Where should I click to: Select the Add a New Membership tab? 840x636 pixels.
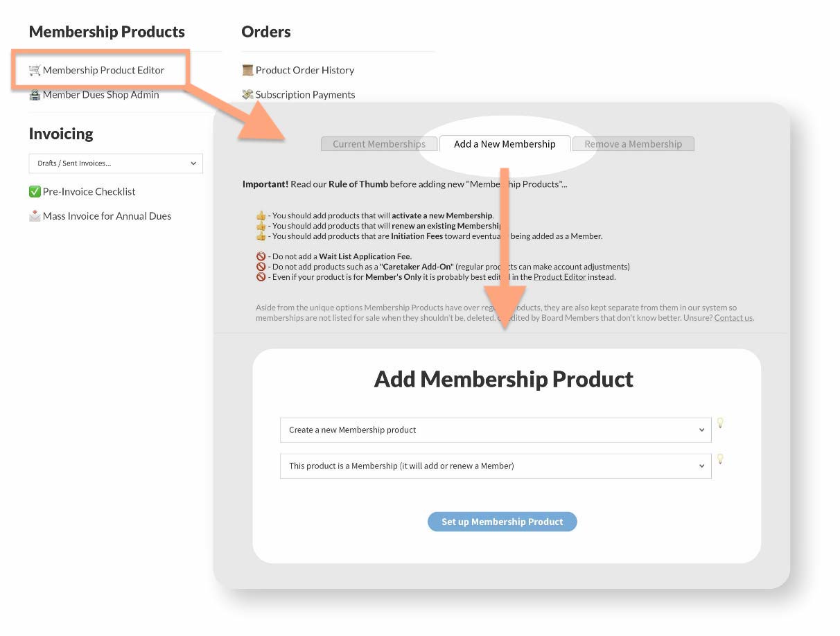pos(505,144)
